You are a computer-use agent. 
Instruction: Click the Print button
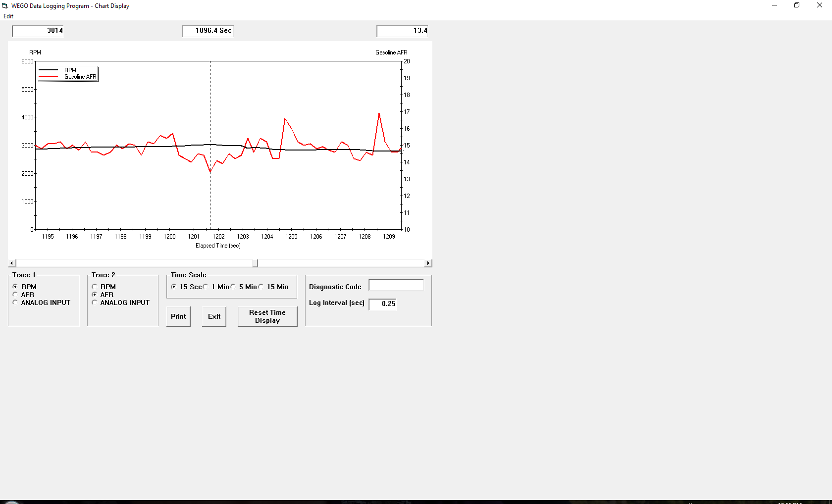coord(178,316)
